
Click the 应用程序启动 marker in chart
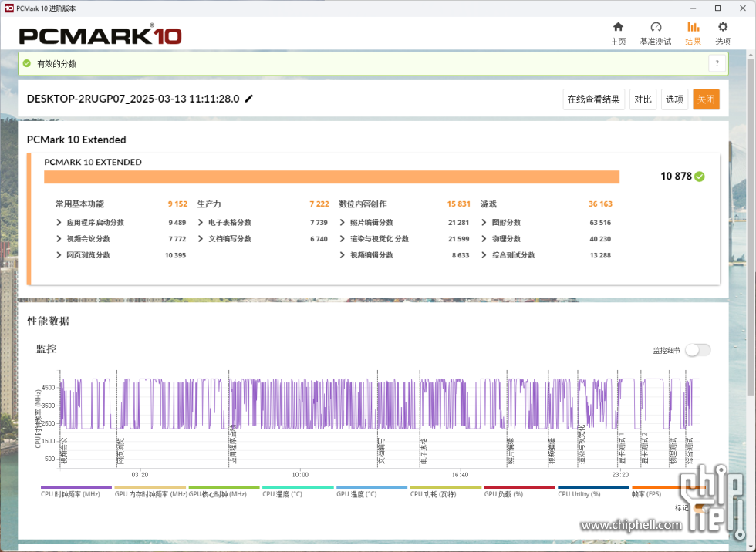(x=232, y=444)
